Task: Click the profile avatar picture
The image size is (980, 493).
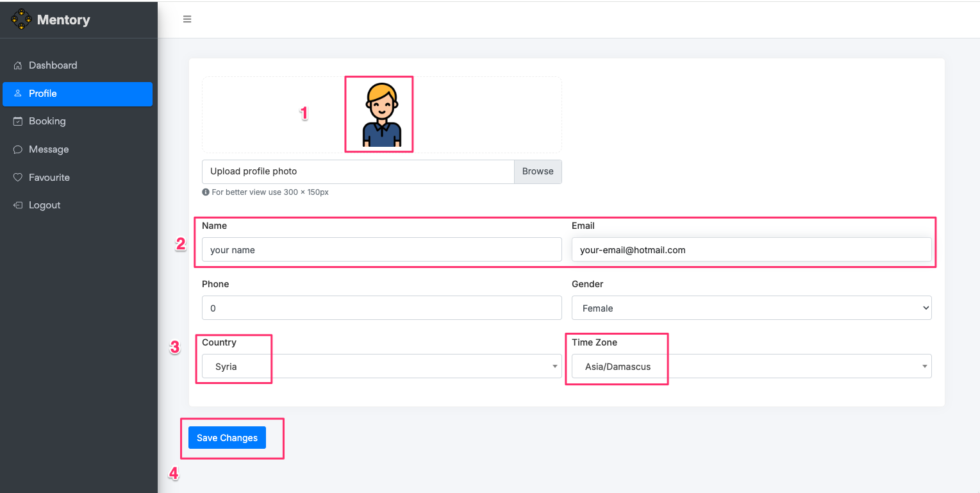Action: (379, 113)
